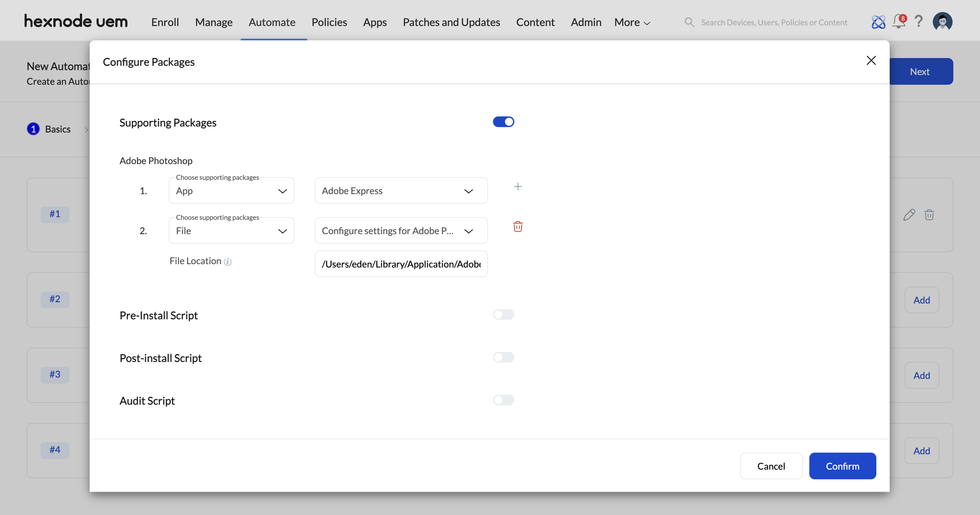Click the File Location path field
This screenshot has height=515, width=980.
(x=401, y=264)
